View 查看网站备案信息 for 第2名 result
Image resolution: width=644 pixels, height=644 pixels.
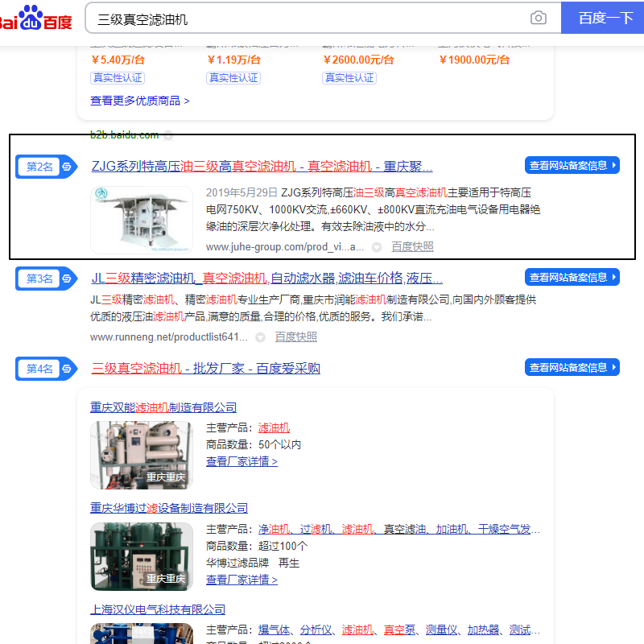click(572, 166)
